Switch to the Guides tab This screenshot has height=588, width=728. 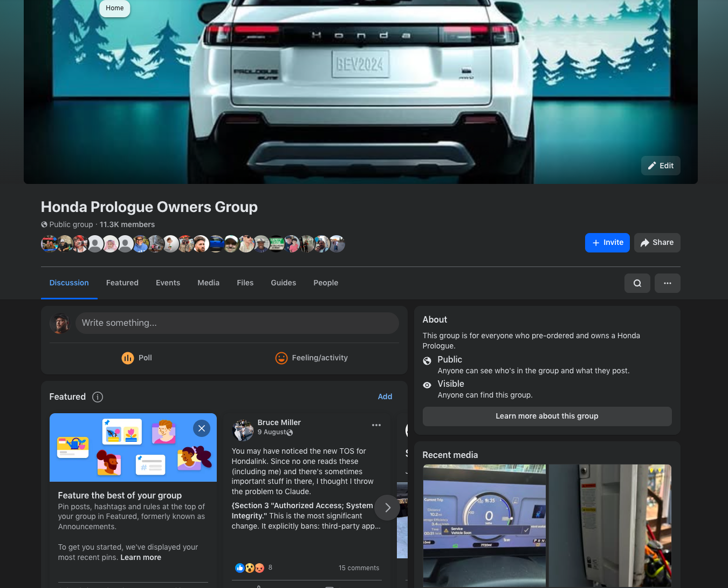click(x=284, y=283)
